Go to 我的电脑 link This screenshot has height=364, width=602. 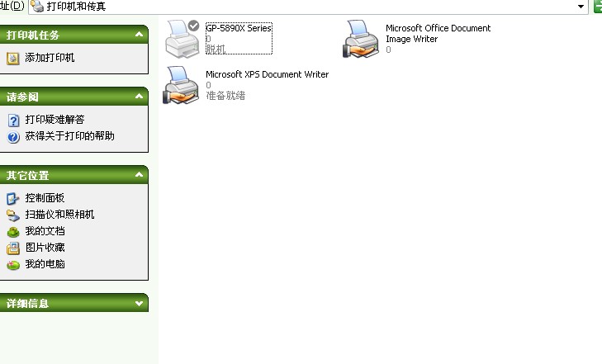tap(45, 264)
